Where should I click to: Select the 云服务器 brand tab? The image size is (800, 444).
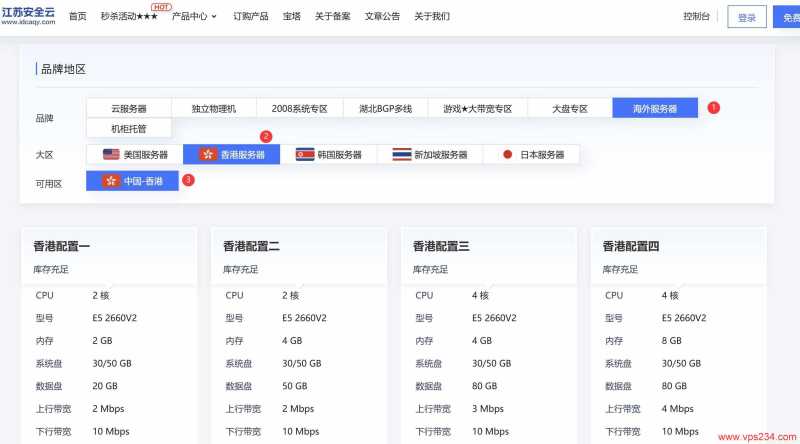[129, 108]
